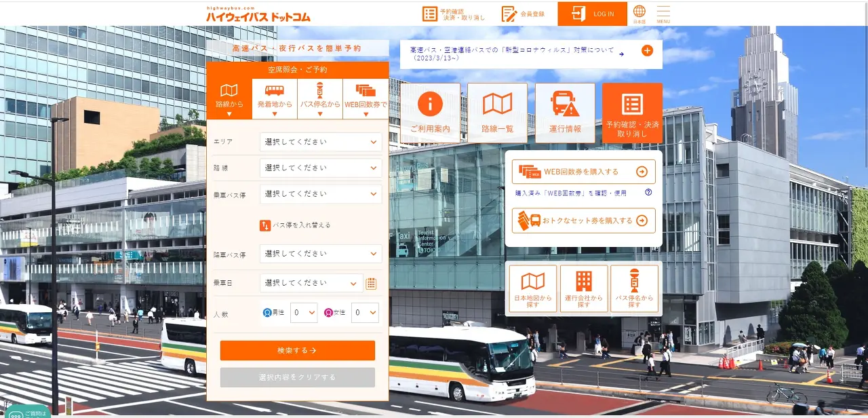Switch to the 発着地から search tab

(274, 97)
